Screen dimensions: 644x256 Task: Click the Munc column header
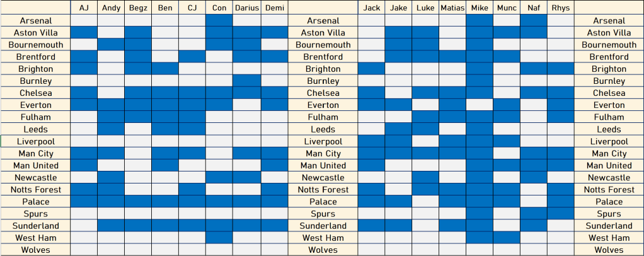coord(507,8)
